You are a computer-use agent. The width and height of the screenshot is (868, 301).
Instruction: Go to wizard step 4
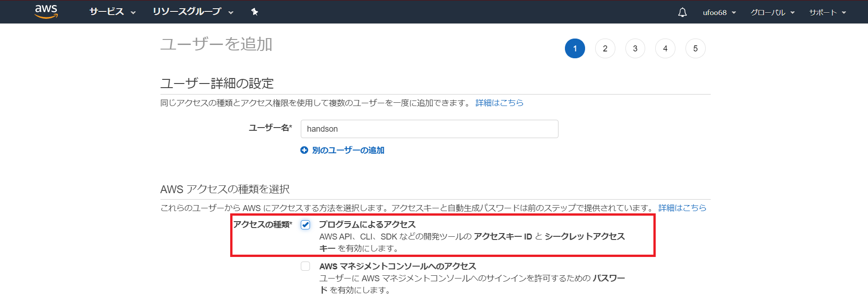tap(665, 49)
